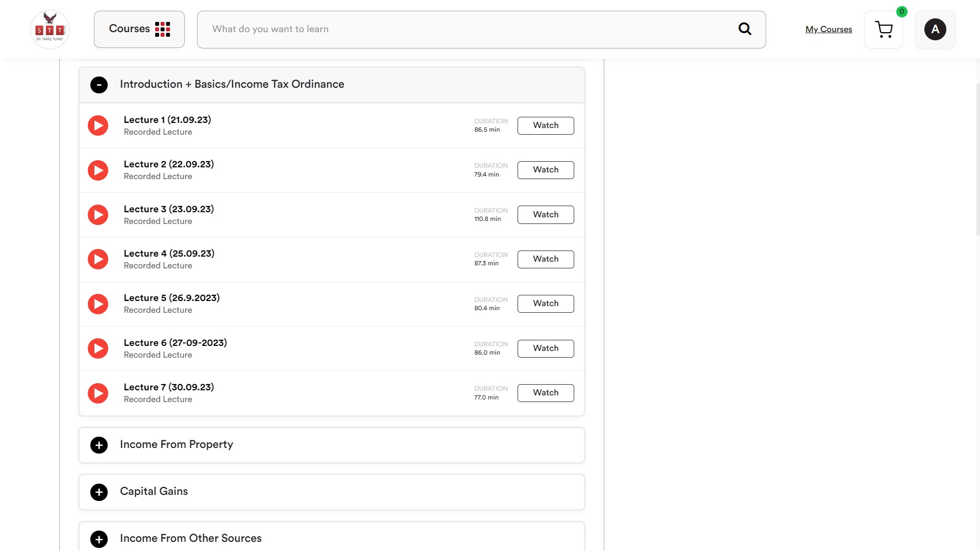Hit the play icon for Lecture 5
The image size is (980, 551).
pyautogui.click(x=98, y=304)
